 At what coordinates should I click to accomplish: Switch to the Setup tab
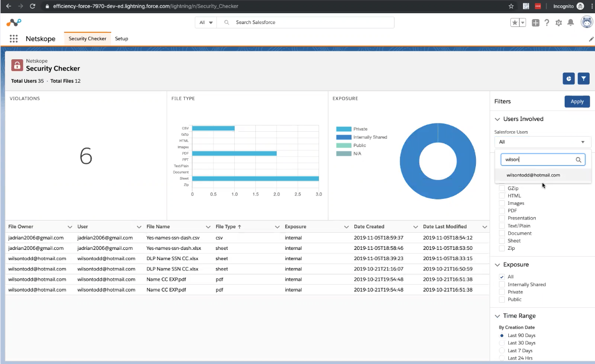point(122,39)
